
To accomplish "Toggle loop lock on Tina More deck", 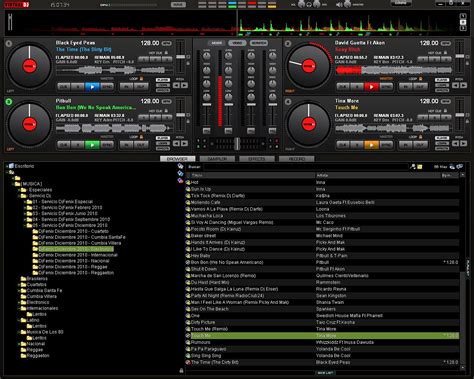I will [421, 137].
